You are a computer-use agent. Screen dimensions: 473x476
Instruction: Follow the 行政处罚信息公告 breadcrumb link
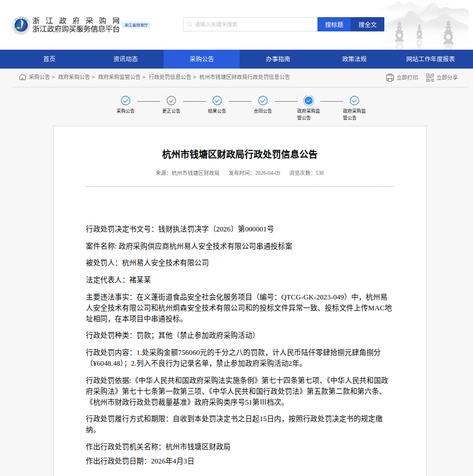tap(170, 77)
